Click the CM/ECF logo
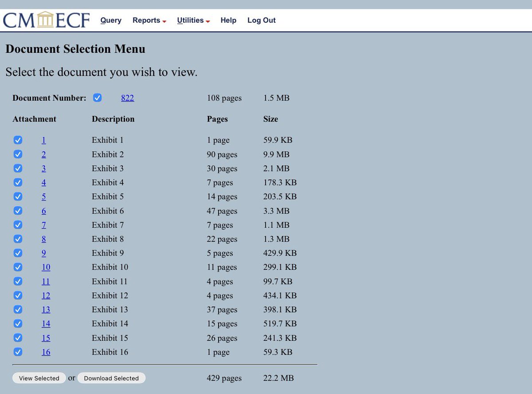The width and height of the screenshot is (532, 394). pyautogui.click(x=46, y=20)
